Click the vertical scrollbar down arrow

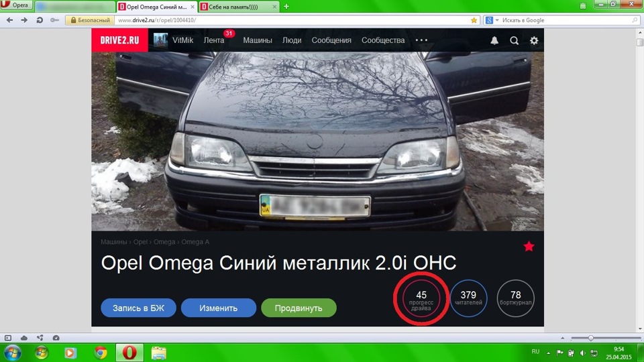point(640,328)
